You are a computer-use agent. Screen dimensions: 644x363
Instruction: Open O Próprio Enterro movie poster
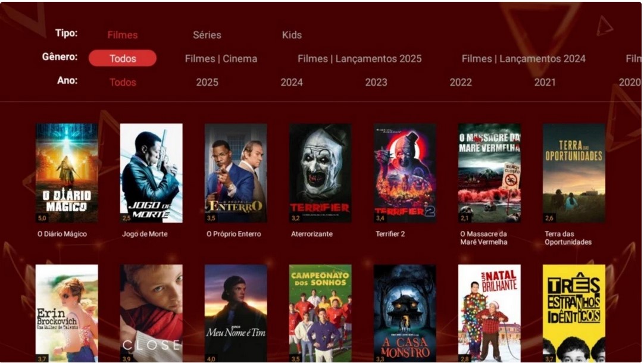(x=236, y=173)
